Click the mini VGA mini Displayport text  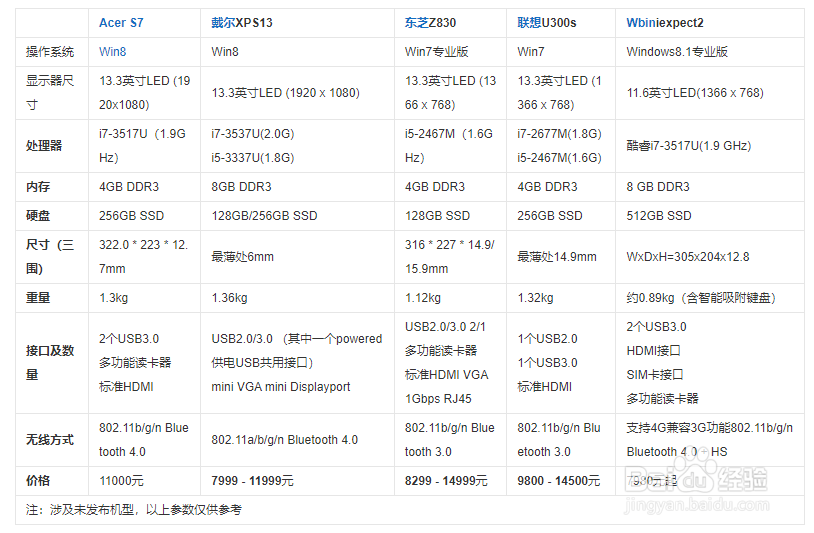click(281, 387)
